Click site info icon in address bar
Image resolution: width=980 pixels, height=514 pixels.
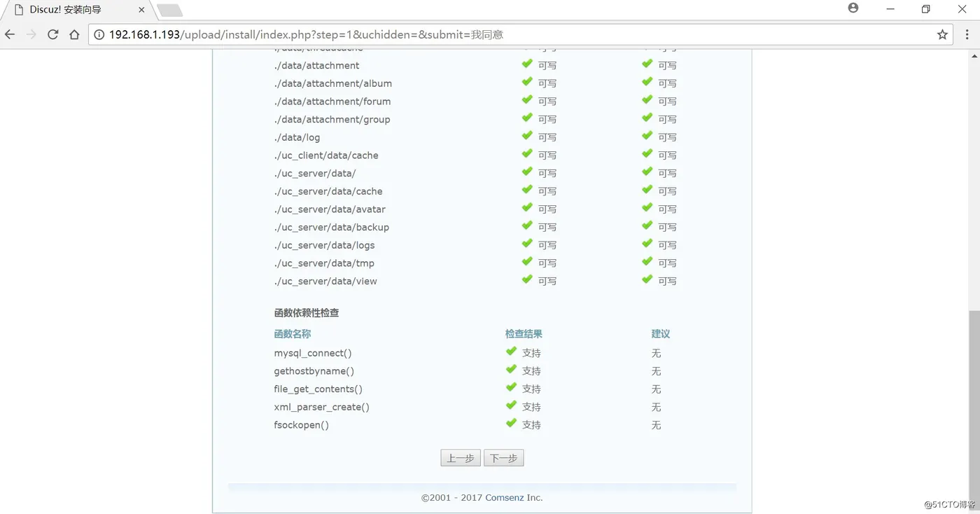99,34
